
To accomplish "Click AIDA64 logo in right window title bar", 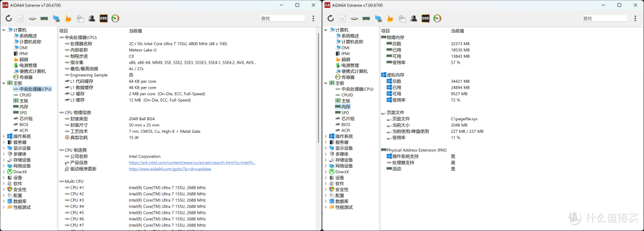I will coord(327,5).
